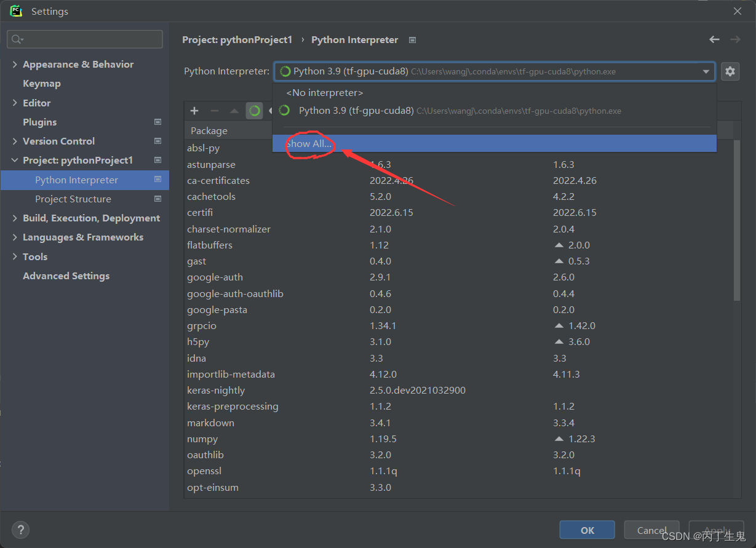Choose <No interpreter> from the list

(x=495, y=92)
